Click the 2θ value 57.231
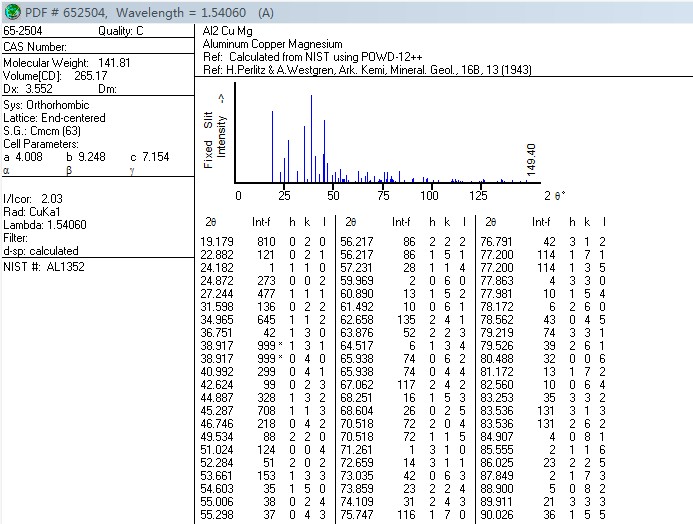This screenshot has height=524, width=693. (357, 268)
